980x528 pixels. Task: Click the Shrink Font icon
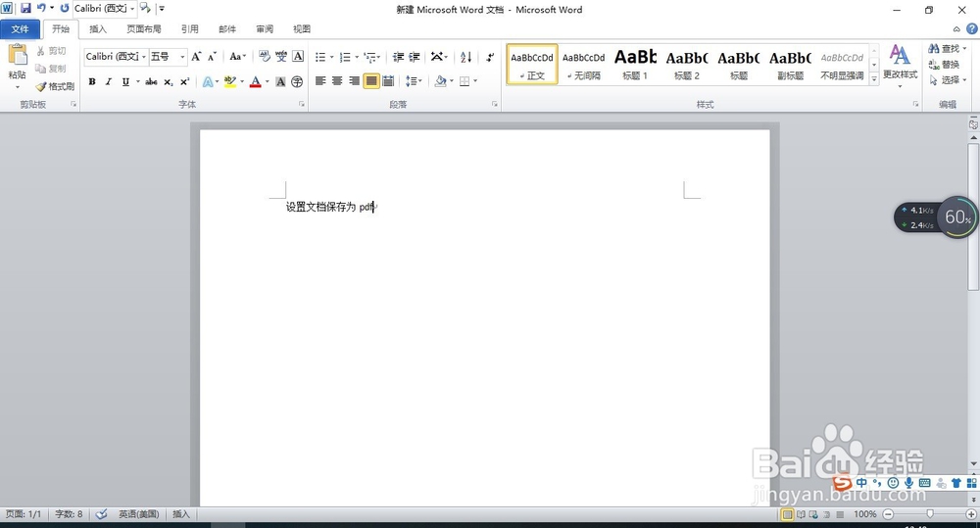(212, 57)
